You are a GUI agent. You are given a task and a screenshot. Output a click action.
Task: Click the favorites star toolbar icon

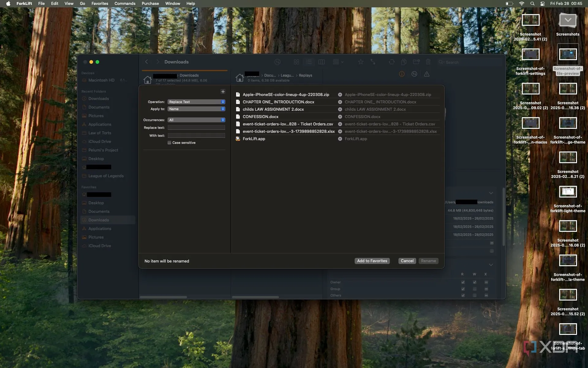(x=361, y=62)
